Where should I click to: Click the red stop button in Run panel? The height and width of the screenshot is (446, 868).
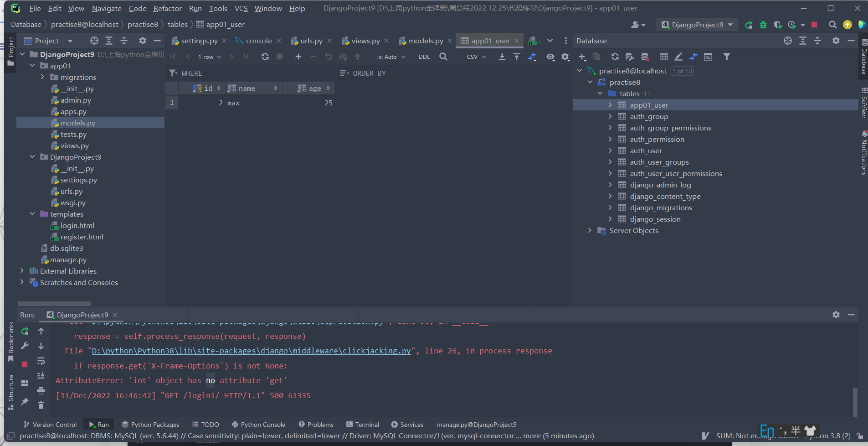click(x=25, y=364)
